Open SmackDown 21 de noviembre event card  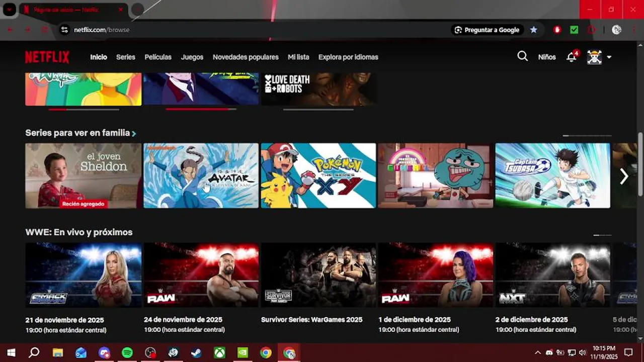[84, 275]
